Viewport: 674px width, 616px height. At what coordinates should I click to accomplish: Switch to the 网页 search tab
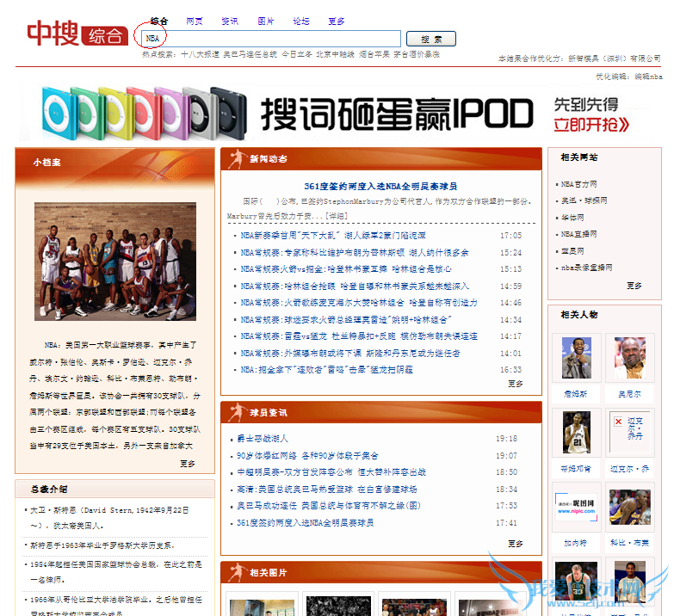(x=195, y=22)
